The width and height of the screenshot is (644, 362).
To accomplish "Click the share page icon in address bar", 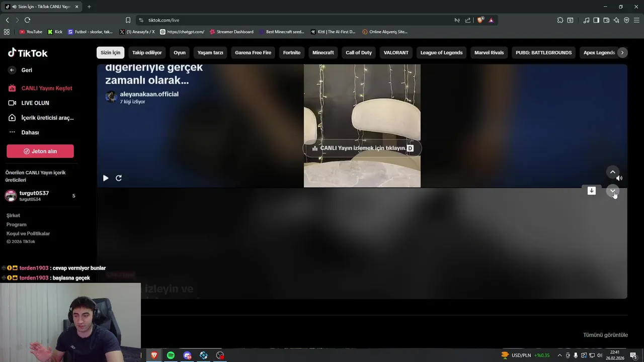I will 468,20.
